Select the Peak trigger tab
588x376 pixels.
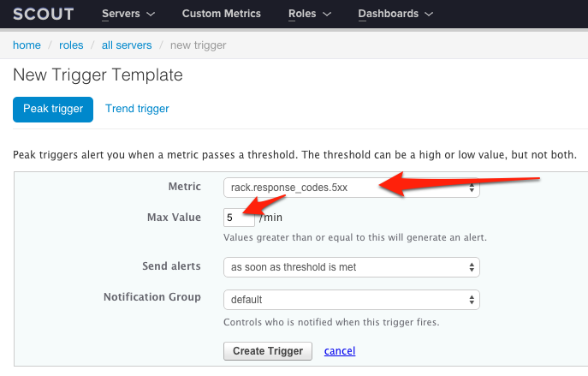coord(53,109)
